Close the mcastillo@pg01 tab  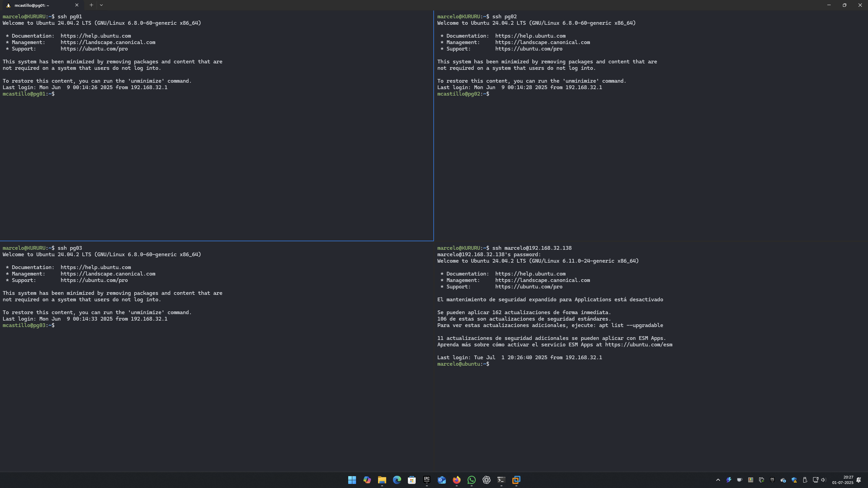click(77, 5)
